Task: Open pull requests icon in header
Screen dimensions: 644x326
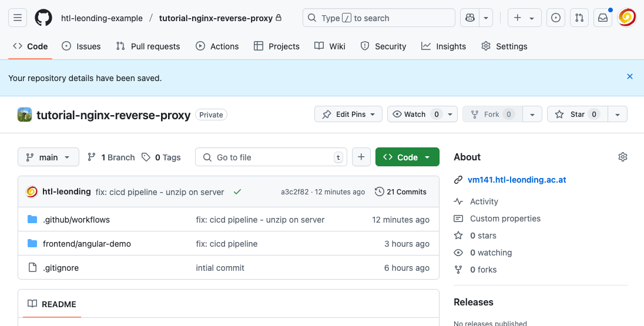Action: (x=579, y=18)
